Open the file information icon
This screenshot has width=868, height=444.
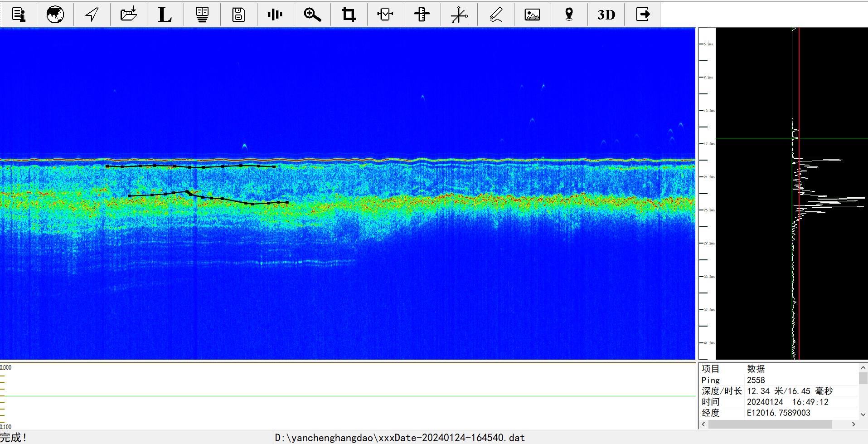pyautogui.click(x=19, y=15)
